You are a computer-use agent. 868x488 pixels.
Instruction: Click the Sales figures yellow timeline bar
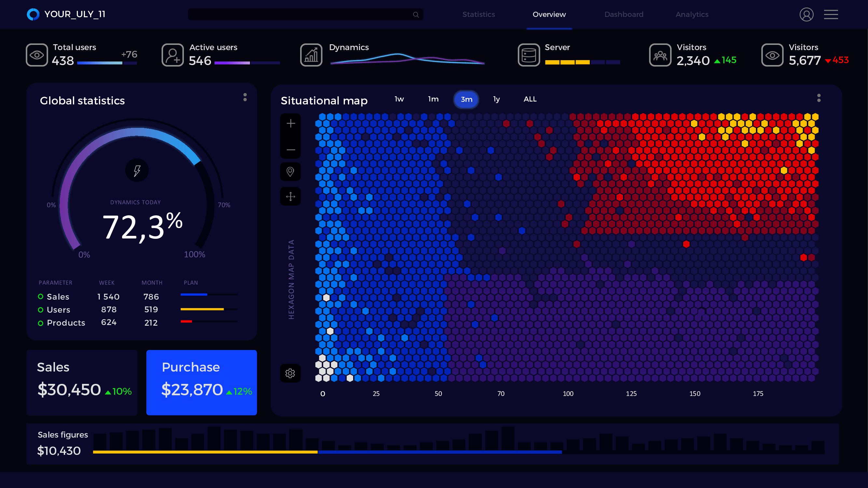pos(205,452)
